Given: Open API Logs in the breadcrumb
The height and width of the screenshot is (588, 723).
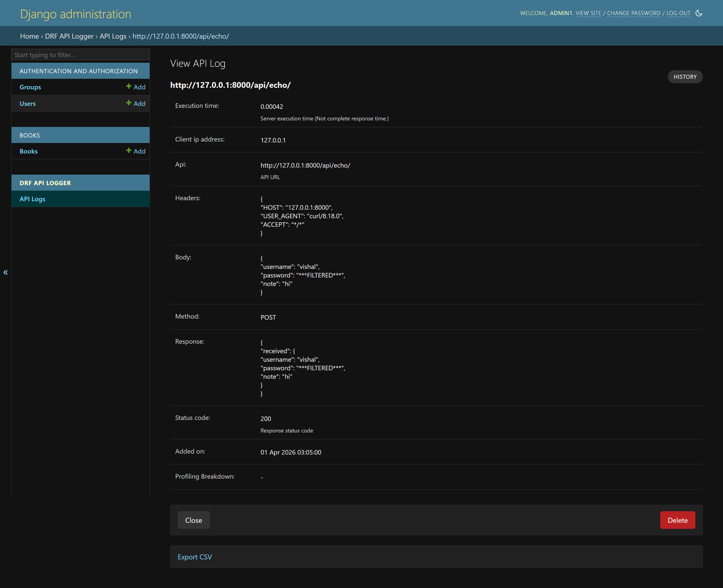Looking at the screenshot, I should point(113,36).
